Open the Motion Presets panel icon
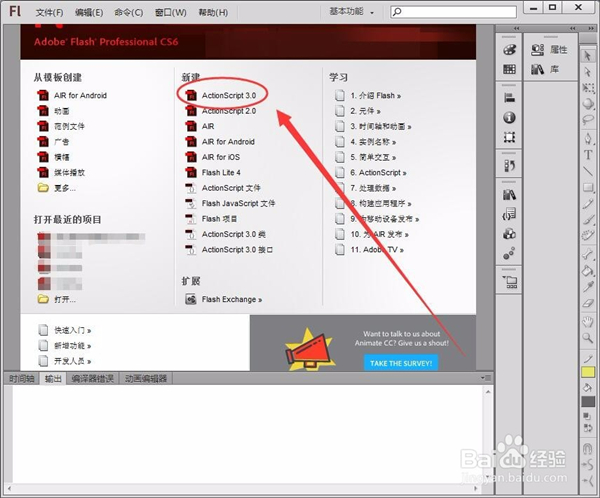Image resolution: width=600 pixels, height=498 pixels. point(509,253)
